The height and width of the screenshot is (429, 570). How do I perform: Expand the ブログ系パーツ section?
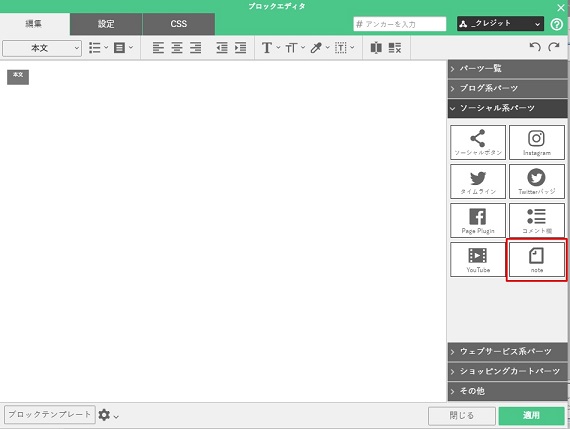507,88
